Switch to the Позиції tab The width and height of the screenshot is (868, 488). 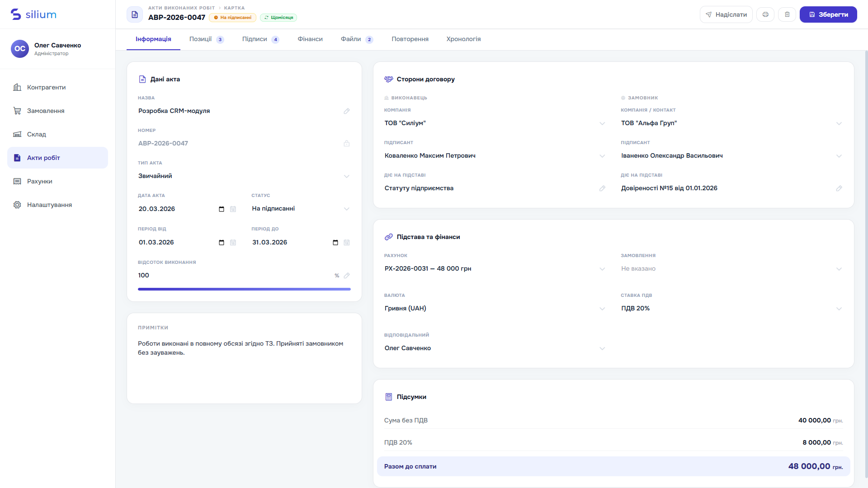(x=207, y=39)
